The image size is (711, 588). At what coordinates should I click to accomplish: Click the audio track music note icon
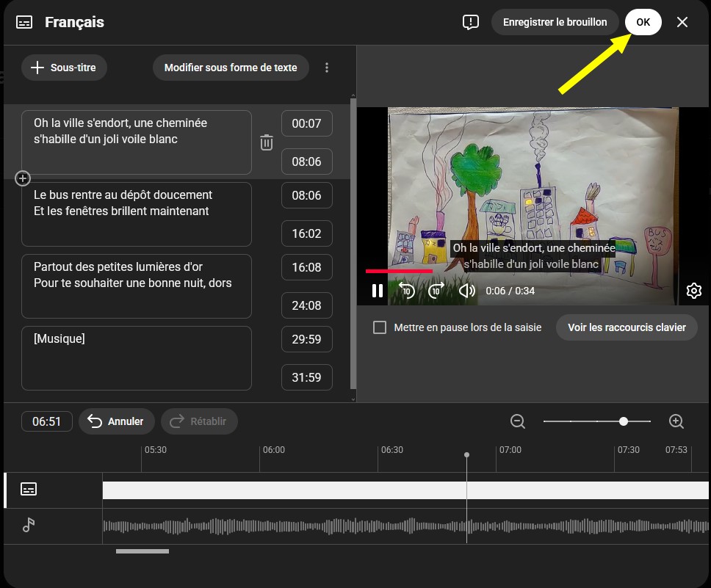(29, 525)
